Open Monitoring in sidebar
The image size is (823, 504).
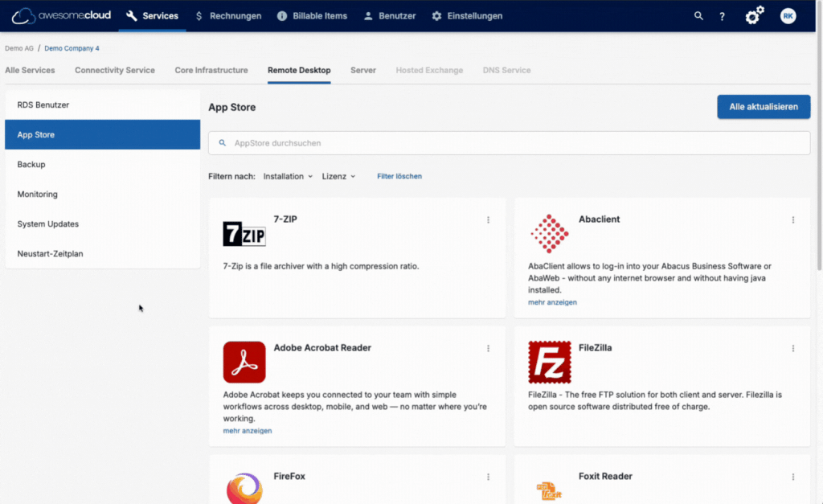(102, 195)
